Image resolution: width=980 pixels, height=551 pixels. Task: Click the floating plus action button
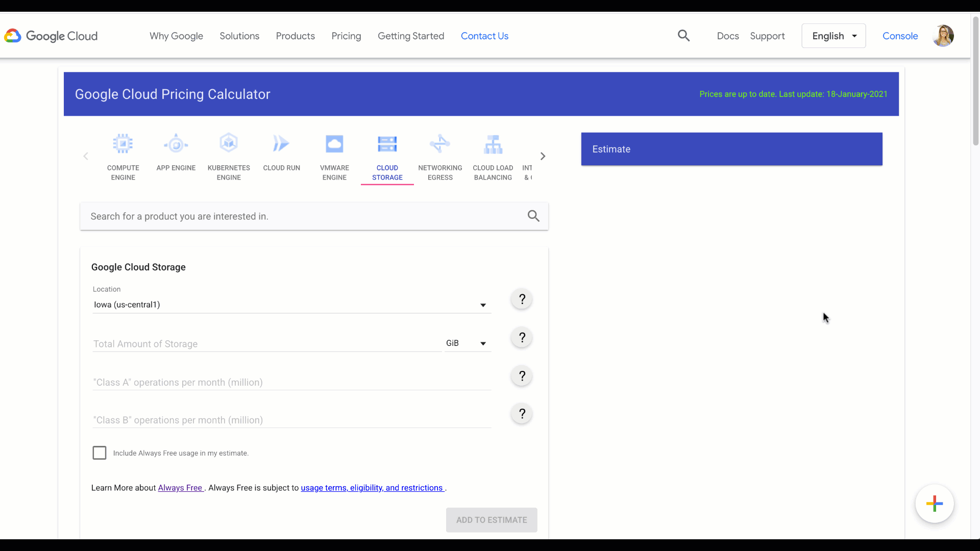(935, 503)
